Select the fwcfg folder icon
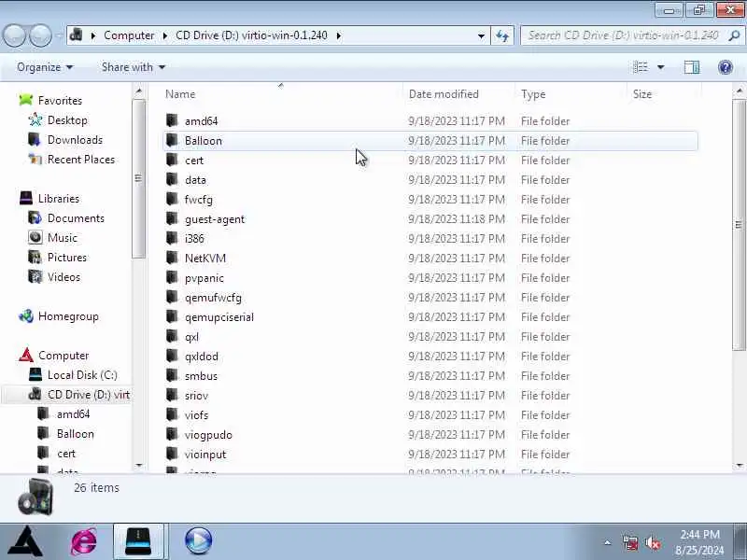 tap(172, 199)
